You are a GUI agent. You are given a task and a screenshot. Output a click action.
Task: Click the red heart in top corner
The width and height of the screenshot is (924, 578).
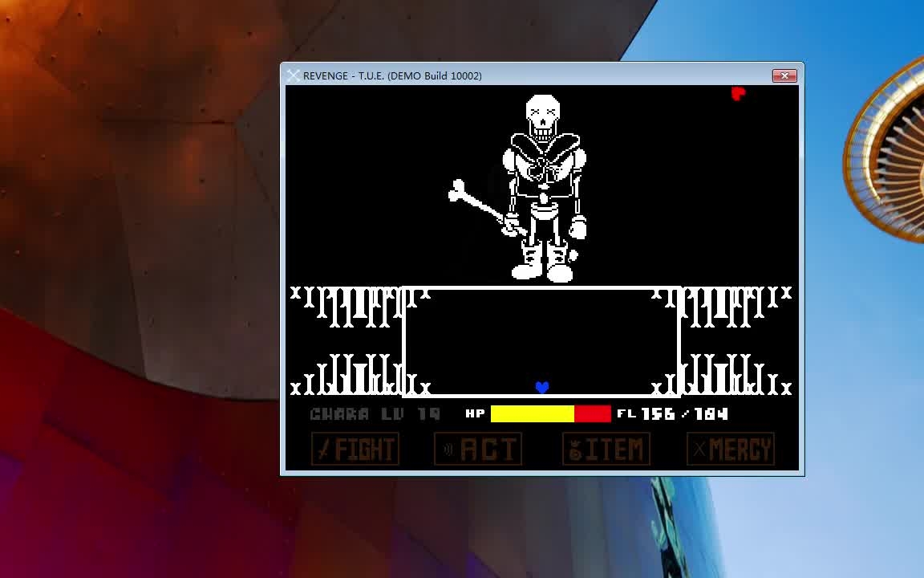click(739, 94)
